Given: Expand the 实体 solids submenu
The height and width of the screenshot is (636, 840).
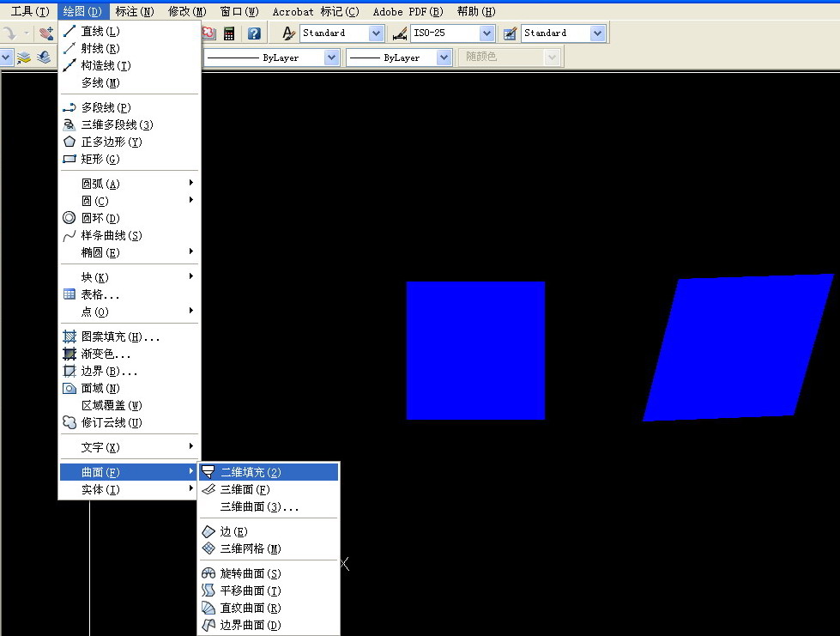Looking at the screenshot, I should click(x=129, y=489).
